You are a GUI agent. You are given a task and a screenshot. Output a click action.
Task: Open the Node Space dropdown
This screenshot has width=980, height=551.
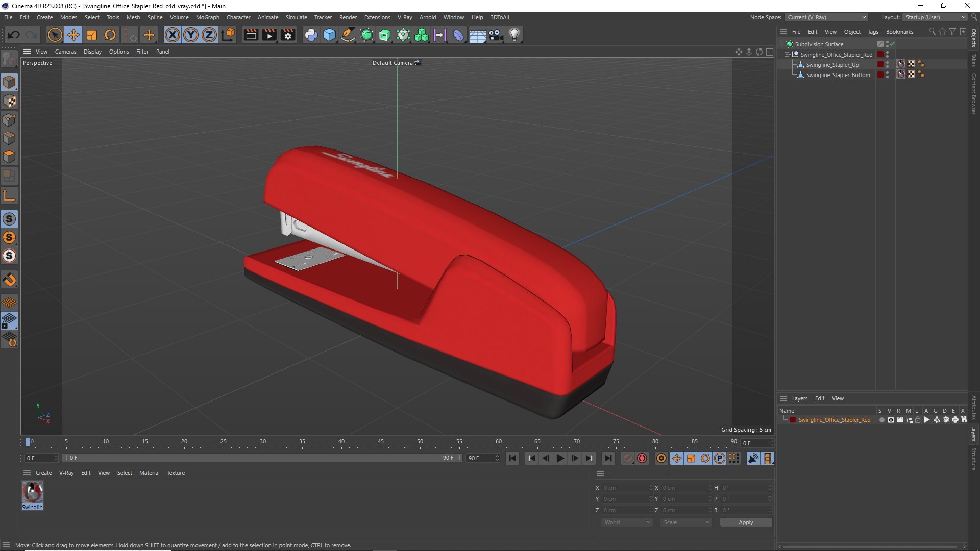(x=826, y=17)
